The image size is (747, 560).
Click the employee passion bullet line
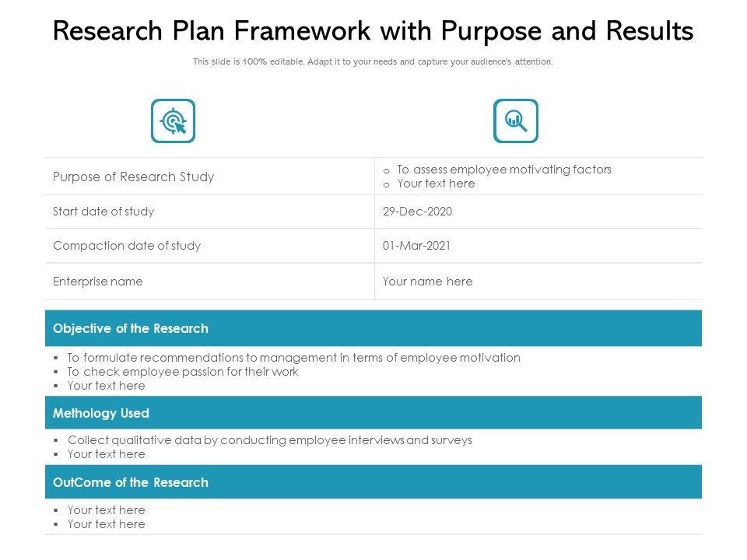pos(183,372)
